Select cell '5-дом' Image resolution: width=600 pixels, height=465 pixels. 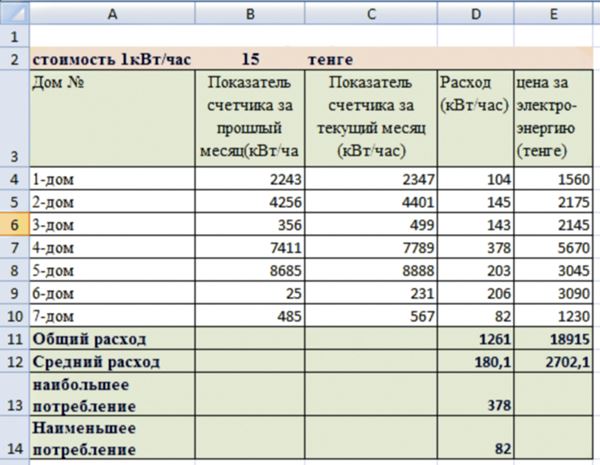(112, 270)
